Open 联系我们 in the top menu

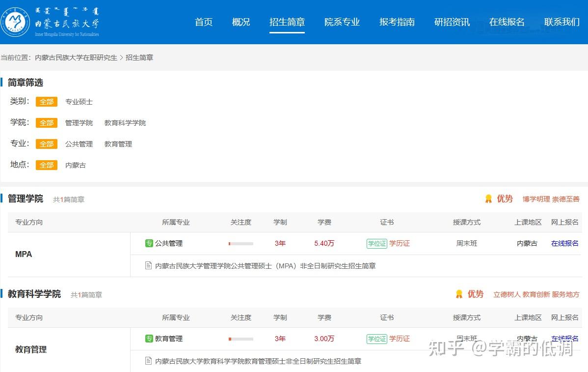click(x=562, y=22)
